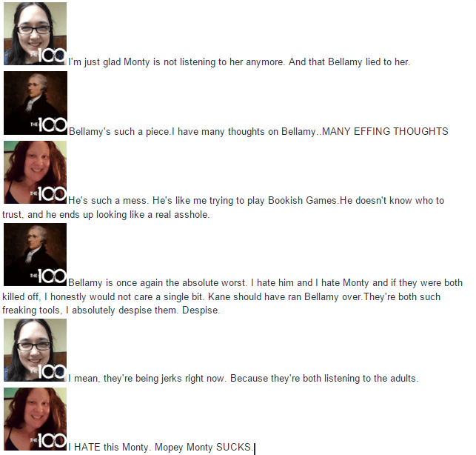Click the phrase "Bookish Games" in the comment
This screenshot has width=476, height=455.
click(302, 201)
